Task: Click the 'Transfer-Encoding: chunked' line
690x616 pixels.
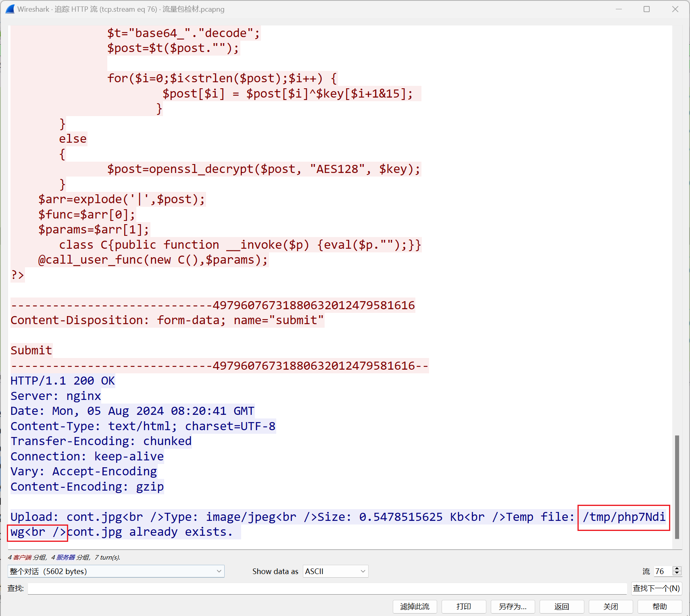Action: pos(101,441)
